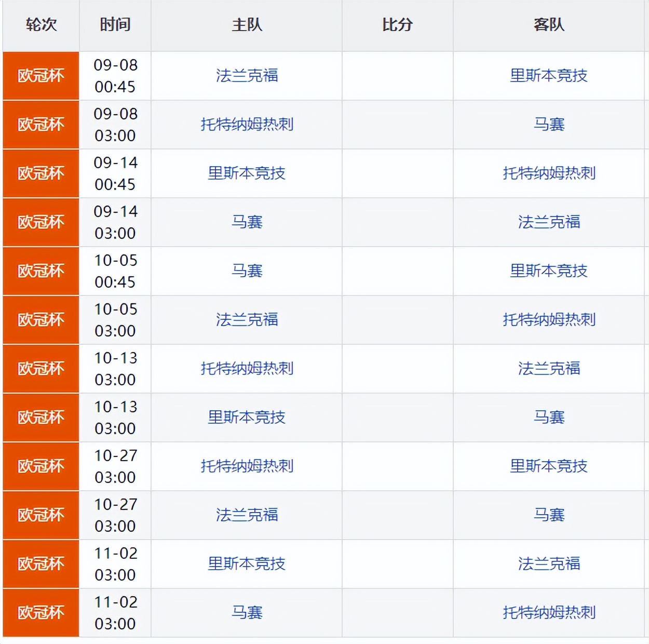Open home team 马赛 in 09-14 03:00 match
Viewport: 649px width, 644px height.
click(247, 222)
